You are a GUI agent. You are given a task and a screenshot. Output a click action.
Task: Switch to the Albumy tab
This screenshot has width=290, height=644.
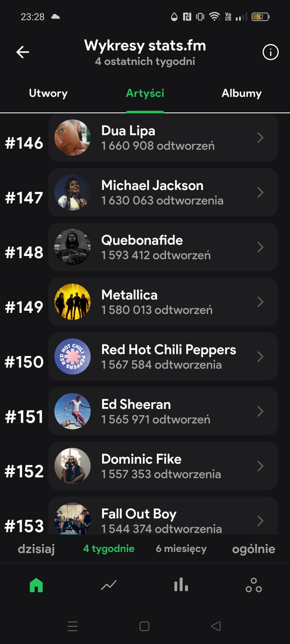point(242,93)
